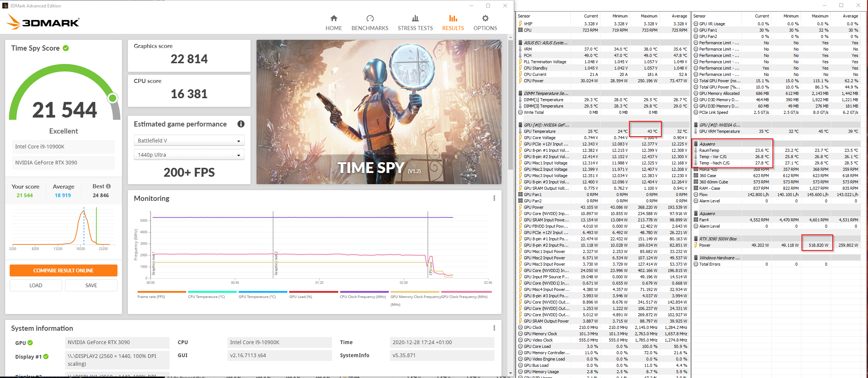Select the RESULTS section
The height and width of the screenshot is (378, 868).
pyautogui.click(x=453, y=23)
